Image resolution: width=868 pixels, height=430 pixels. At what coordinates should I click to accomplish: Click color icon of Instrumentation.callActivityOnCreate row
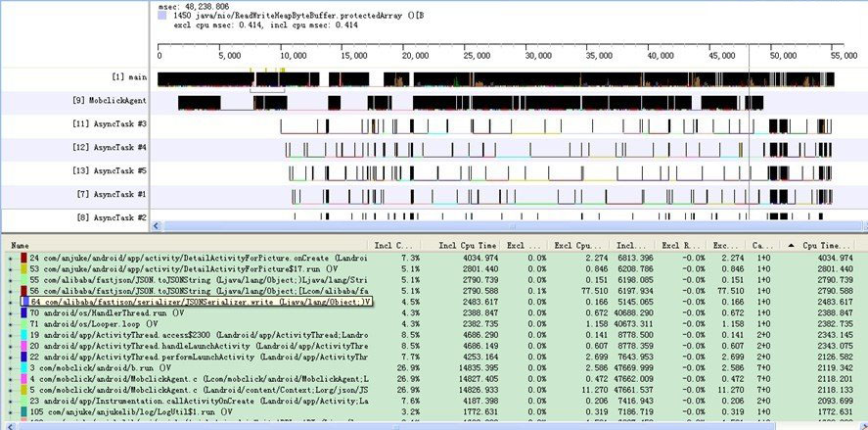23,401
